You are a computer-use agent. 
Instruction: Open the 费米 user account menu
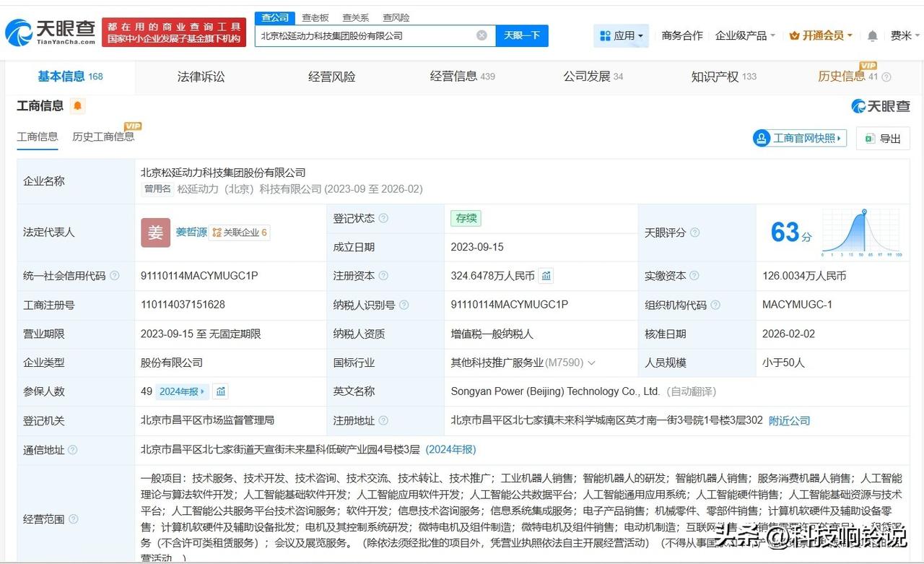click(905, 35)
